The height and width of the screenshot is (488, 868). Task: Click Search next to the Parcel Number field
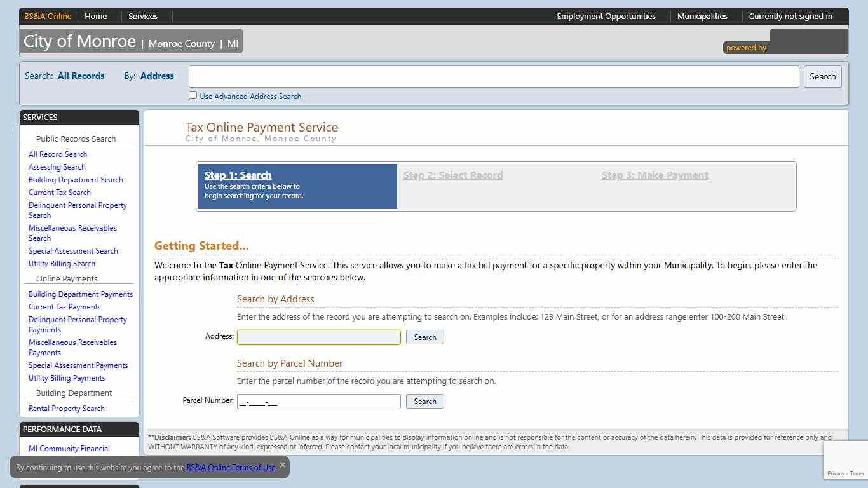tap(424, 401)
